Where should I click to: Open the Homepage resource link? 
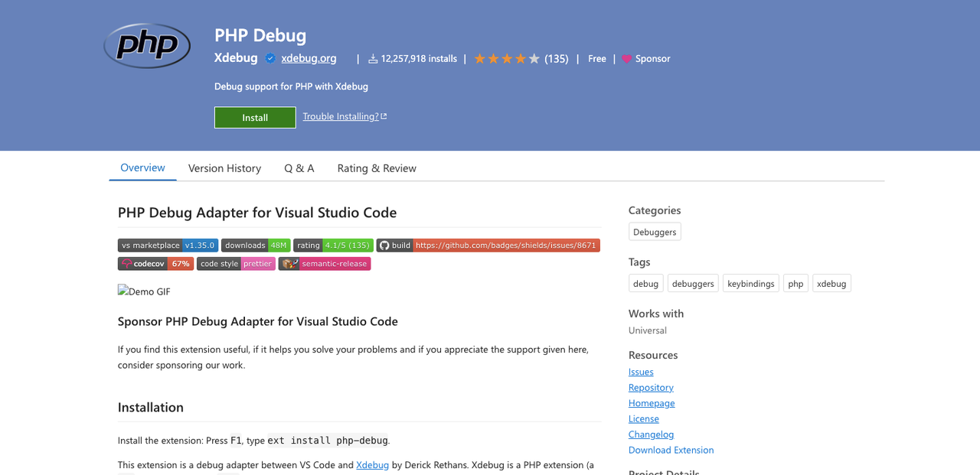[x=652, y=403]
